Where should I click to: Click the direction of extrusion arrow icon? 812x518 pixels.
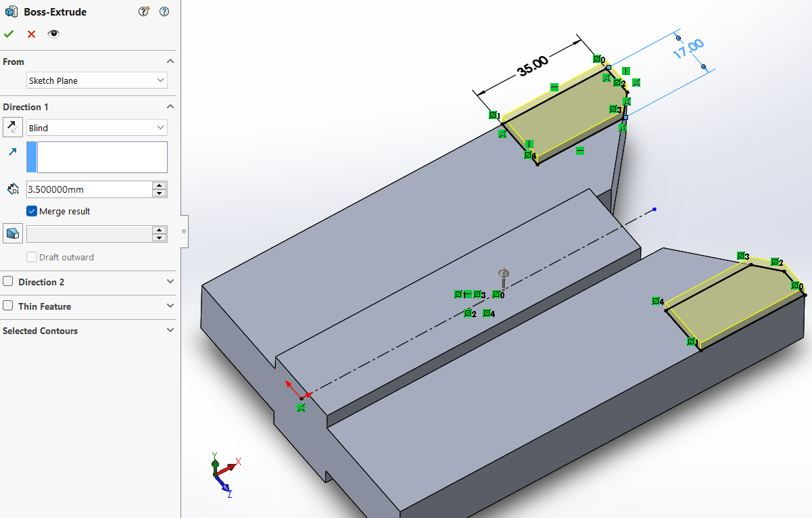[12, 153]
